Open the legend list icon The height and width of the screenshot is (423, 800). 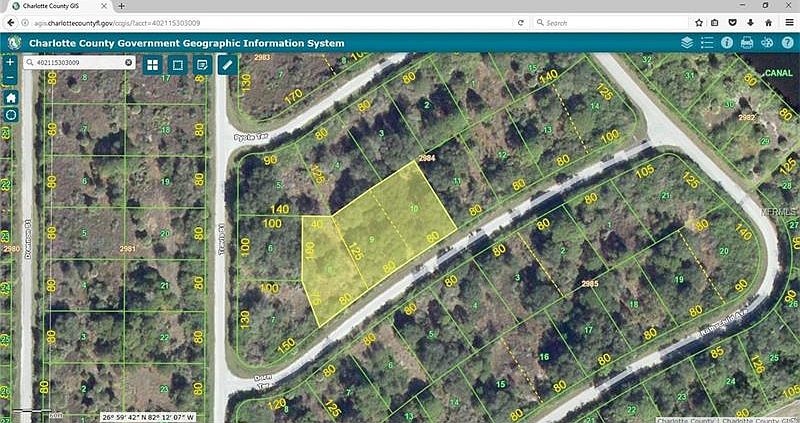click(x=707, y=43)
